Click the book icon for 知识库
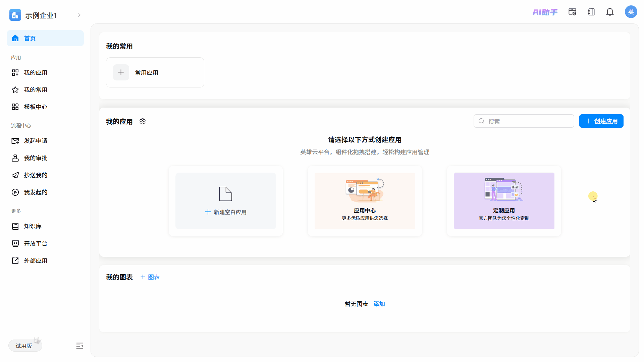The height and width of the screenshot is (362, 644). (x=15, y=226)
